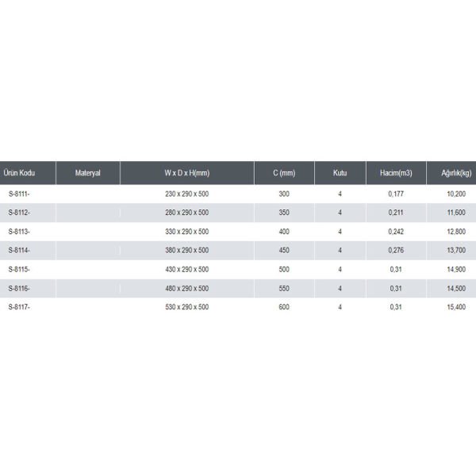The image size is (476, 476).
Task: Click the Ağırlık(kg) column header
Action: [x=456, y=173]
